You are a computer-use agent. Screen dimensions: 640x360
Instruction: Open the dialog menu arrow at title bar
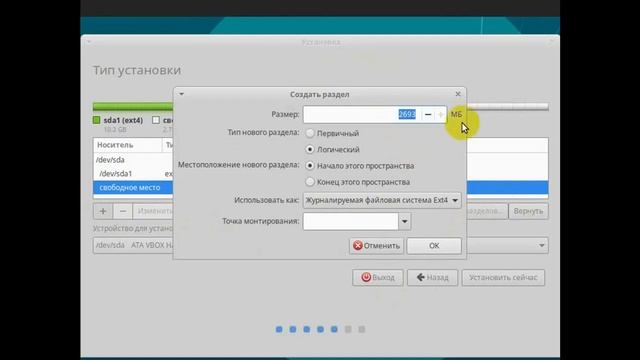click(181, 94)
